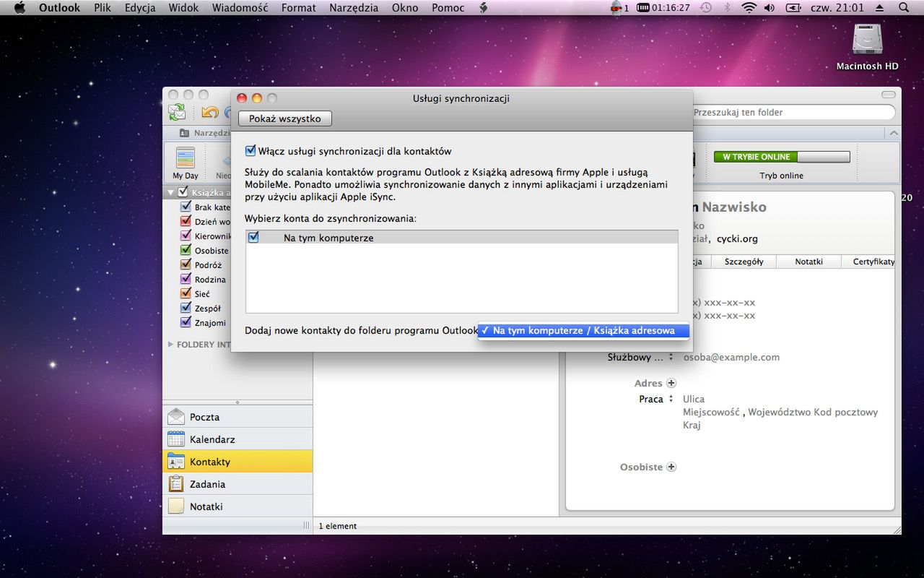924x578 pixels.
Task: Click the 'Pokaż wszystko' button
Action: (x=285, y=118)
